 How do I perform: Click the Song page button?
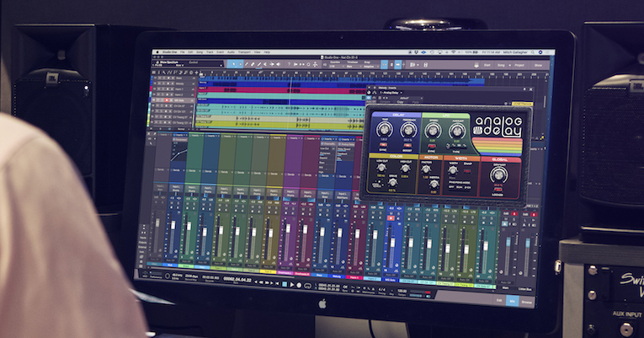coord(501,65)
